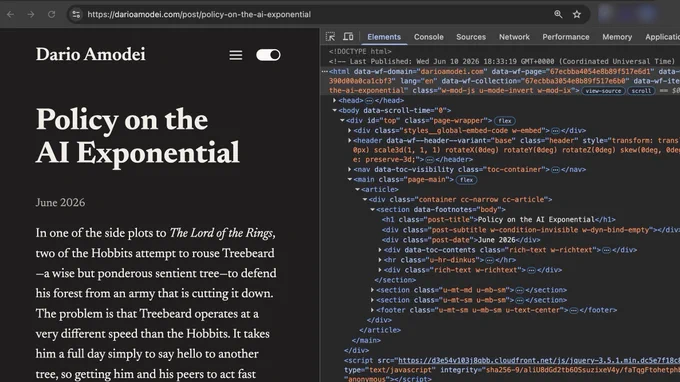Click the view-source badge on html element
This screenshot has height=382, width=680.
click(x=603, y=91)
